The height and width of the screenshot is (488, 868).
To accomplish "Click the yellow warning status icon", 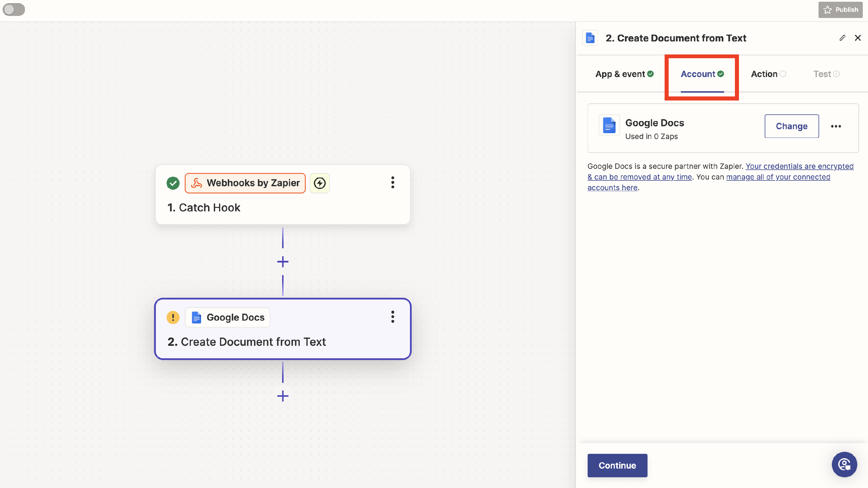I will (x=173, y=317).
